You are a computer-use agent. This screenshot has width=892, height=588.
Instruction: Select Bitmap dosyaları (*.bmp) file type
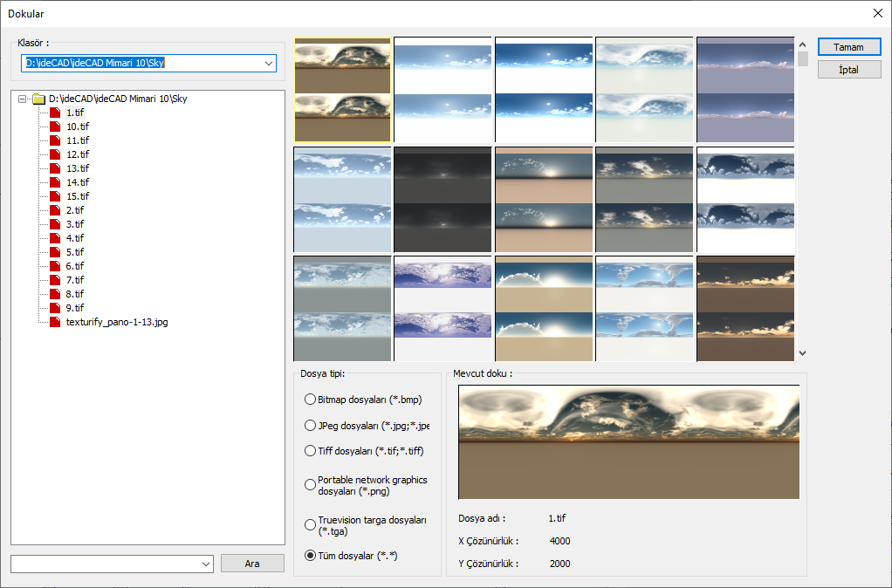coord(310,400)
